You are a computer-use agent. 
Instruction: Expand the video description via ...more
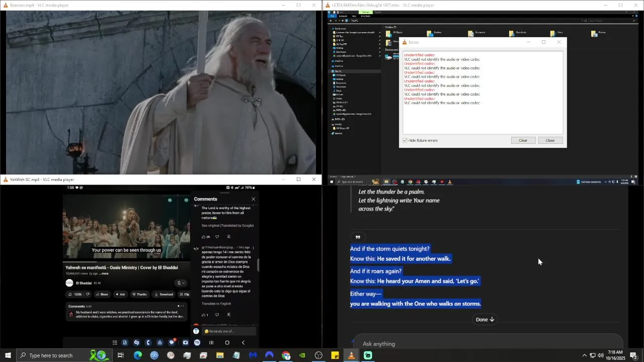click(104, 274)
